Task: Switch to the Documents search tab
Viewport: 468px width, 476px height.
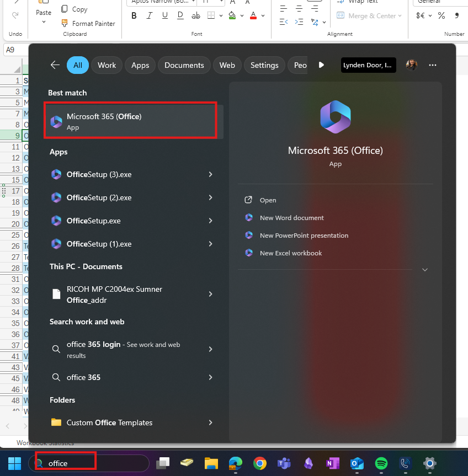Action: pos(184,65)
